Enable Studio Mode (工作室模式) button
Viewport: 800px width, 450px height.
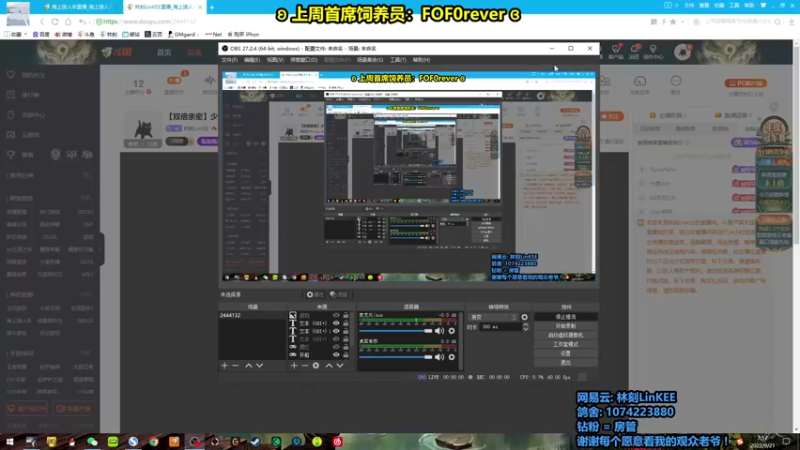coord(566,344)
